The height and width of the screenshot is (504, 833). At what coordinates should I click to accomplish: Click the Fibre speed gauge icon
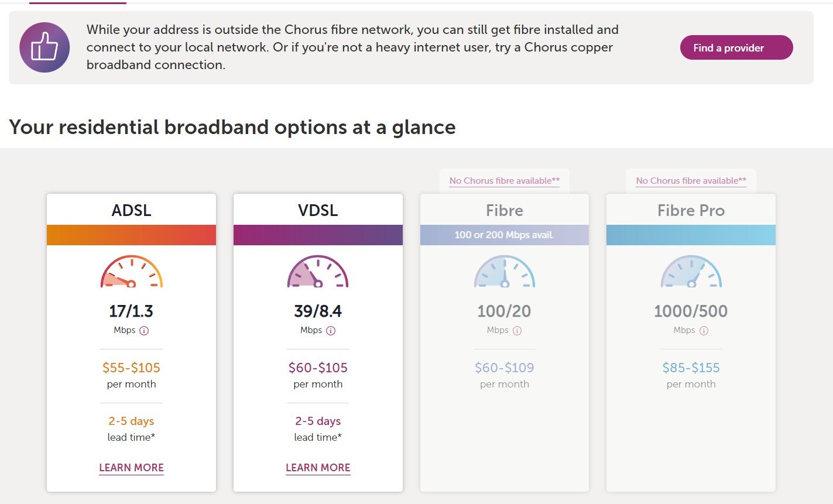tap(505, 272)
